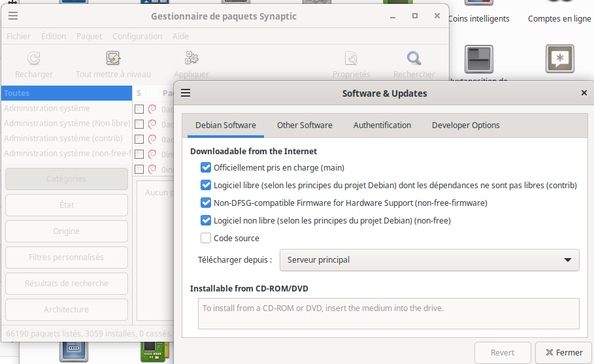Click the Rechercher magnifier icon in Synaptic
The height and width of the screenshot is (364, 594).
(x=414, y=58)
